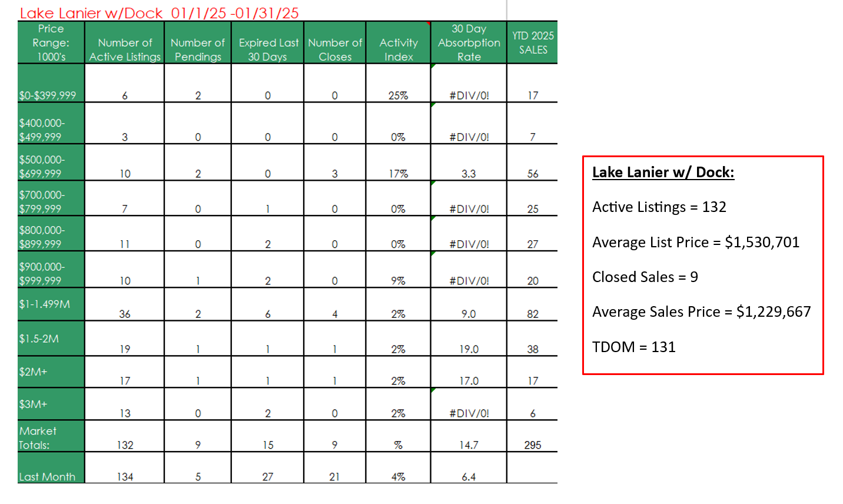Select YTD sales value 82
The image size is (843, 504).
[533, 314]
